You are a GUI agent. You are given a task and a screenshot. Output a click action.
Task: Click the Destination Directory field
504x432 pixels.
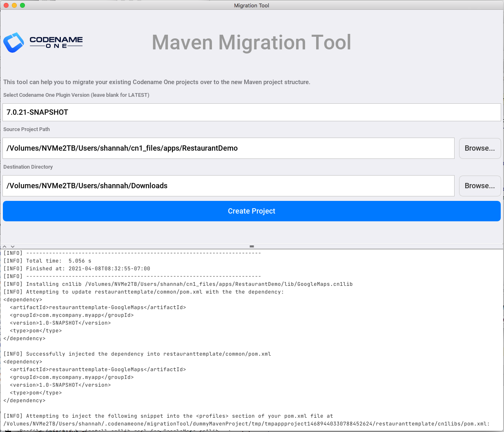click(228, 186)
